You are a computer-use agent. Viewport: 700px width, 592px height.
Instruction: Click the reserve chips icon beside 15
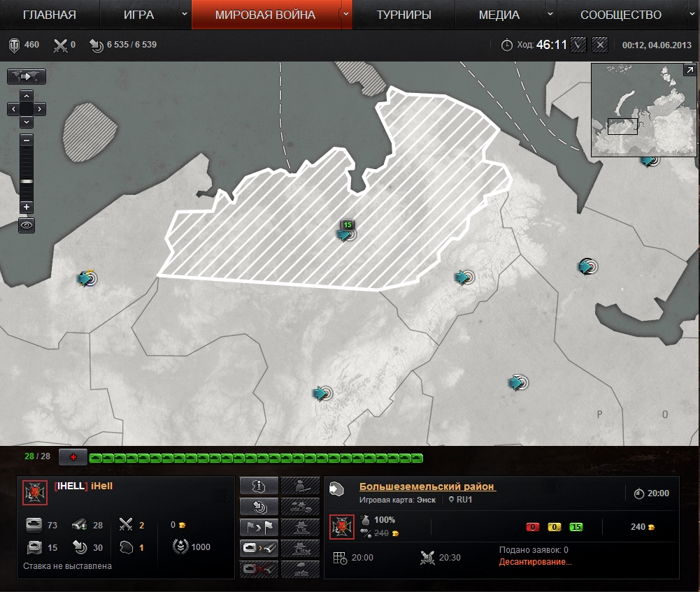(x=34, y=547)
